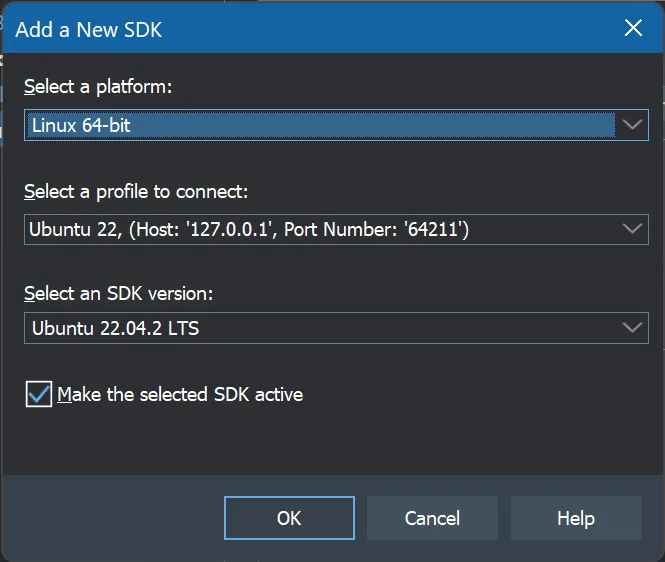665x562 pixels.
Task: Click the 'Select a platform:' label
Action: point(98,87)
